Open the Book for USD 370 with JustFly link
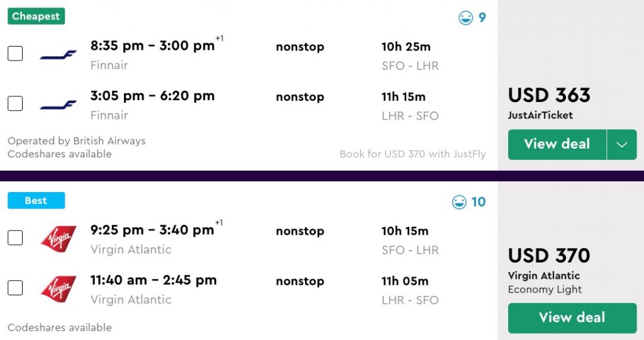The width and height of the screenshot is (644, 340). tap(413, 154)
